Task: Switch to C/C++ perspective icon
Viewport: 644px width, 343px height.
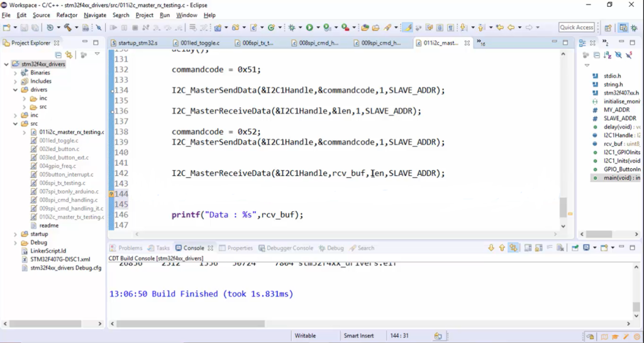Action: 623,28
